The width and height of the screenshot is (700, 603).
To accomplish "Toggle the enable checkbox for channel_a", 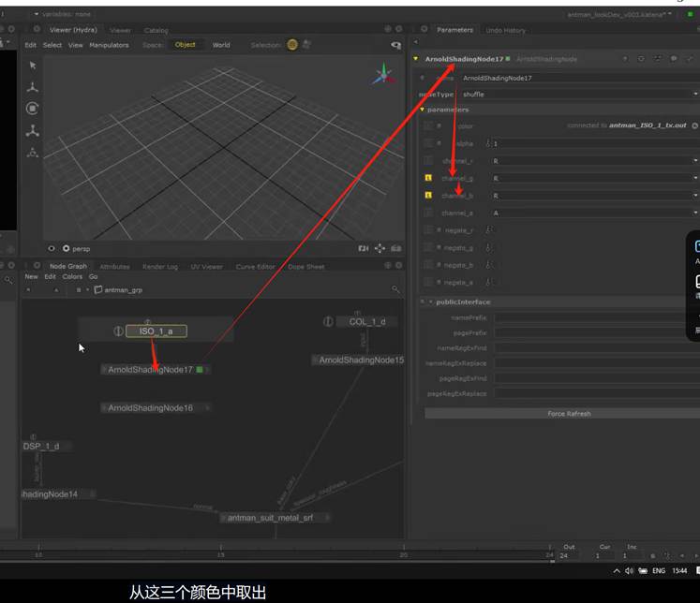I will [428, 213].
